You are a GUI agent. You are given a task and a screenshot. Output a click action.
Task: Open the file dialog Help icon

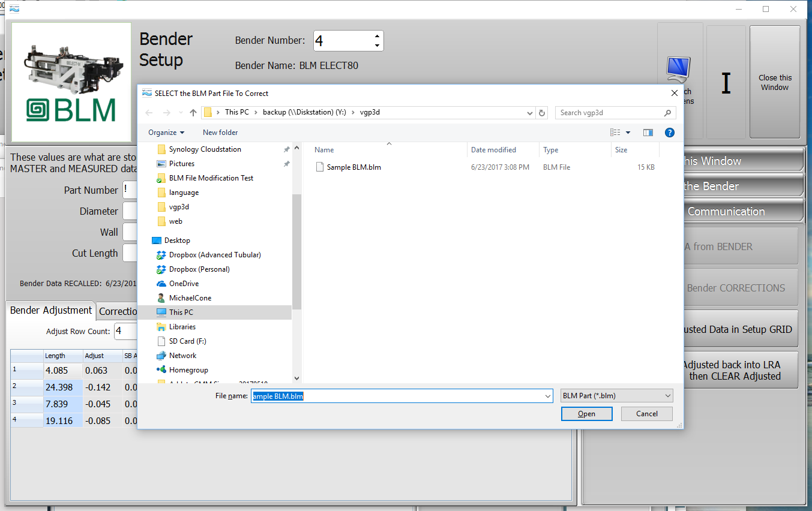coord(670,133)
